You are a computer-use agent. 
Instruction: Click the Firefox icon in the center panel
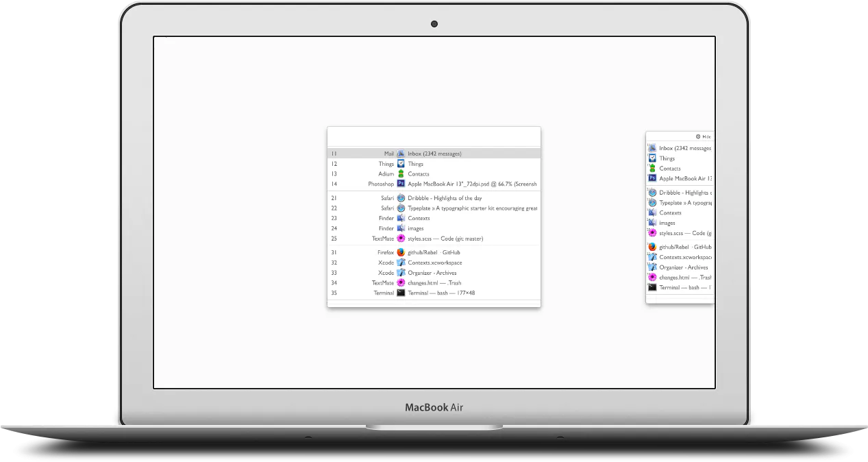click(401, 252)
